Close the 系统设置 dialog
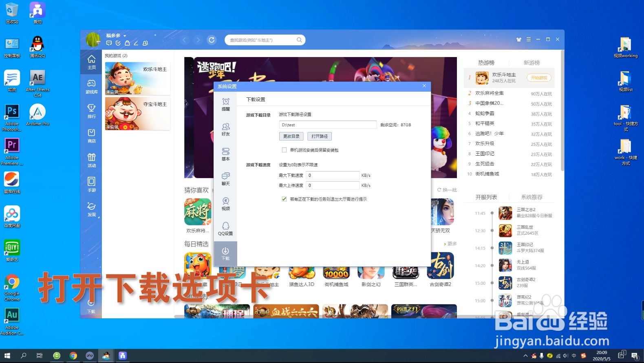644x363 pixels. 424,86
